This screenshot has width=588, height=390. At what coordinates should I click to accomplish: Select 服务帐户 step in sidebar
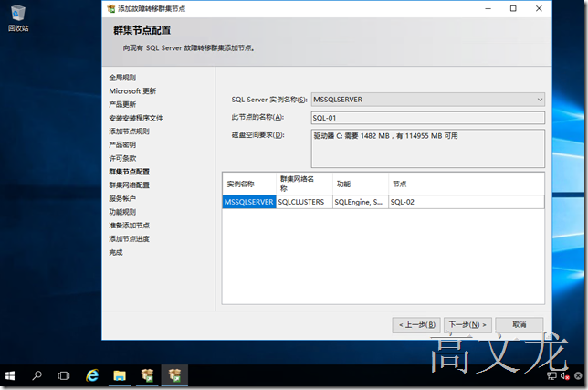click(x=122, y=198)
